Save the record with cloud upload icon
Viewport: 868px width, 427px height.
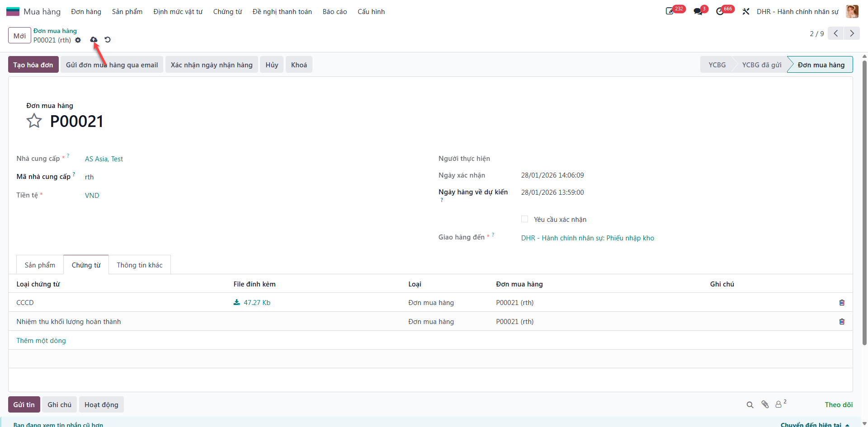tap(94, 40)
